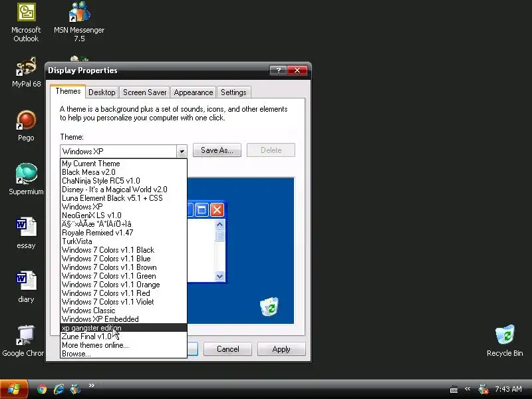Expand hidden system tray icons

click(x=467, y=389)
